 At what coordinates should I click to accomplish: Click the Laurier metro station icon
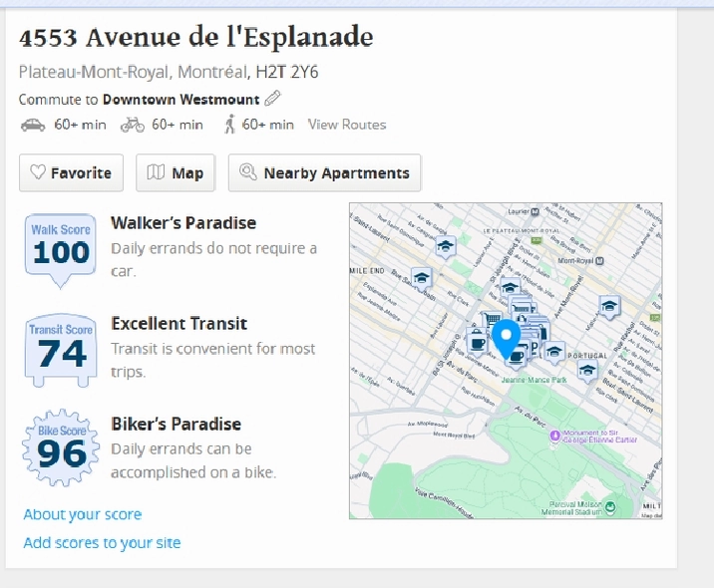click(x=535, y=211)
